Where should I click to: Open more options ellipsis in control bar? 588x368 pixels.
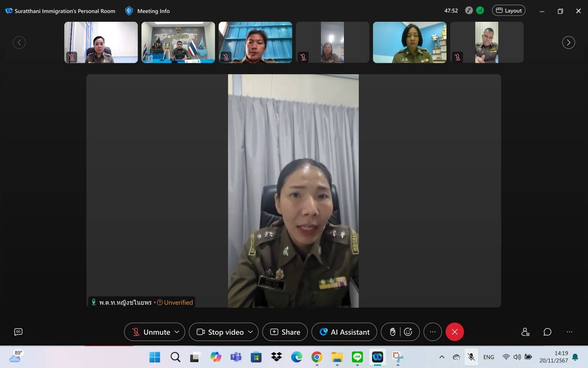432,332
